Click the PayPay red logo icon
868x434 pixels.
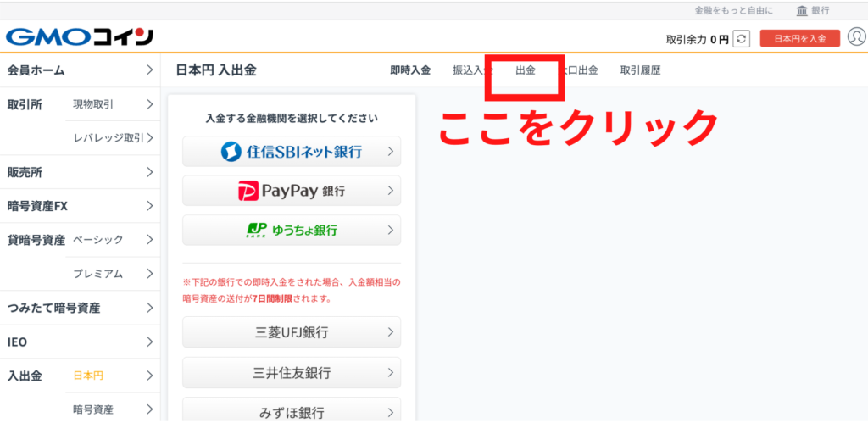point(248,191)
